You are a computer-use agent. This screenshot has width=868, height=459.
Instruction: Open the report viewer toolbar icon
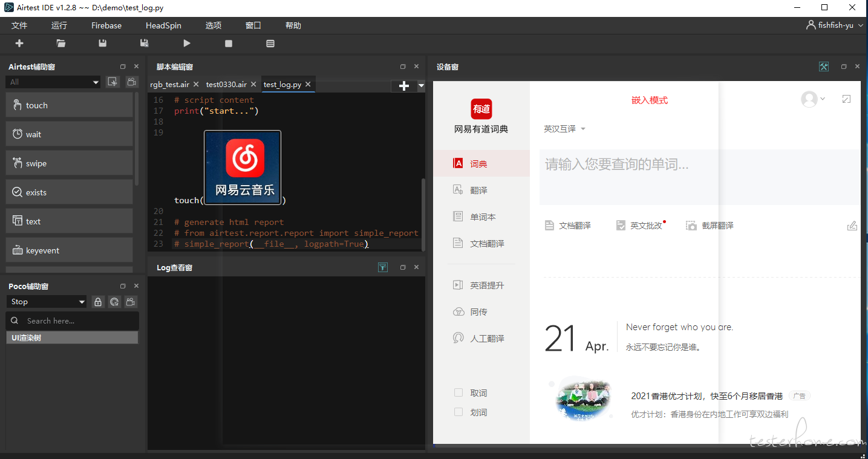click(270, 44)
